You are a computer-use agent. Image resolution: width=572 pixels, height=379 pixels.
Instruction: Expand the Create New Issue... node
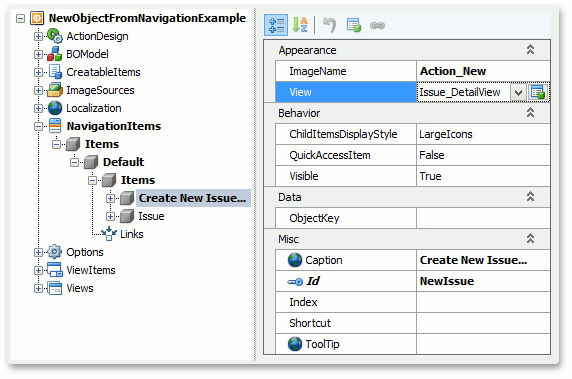(x=110, y=198)
